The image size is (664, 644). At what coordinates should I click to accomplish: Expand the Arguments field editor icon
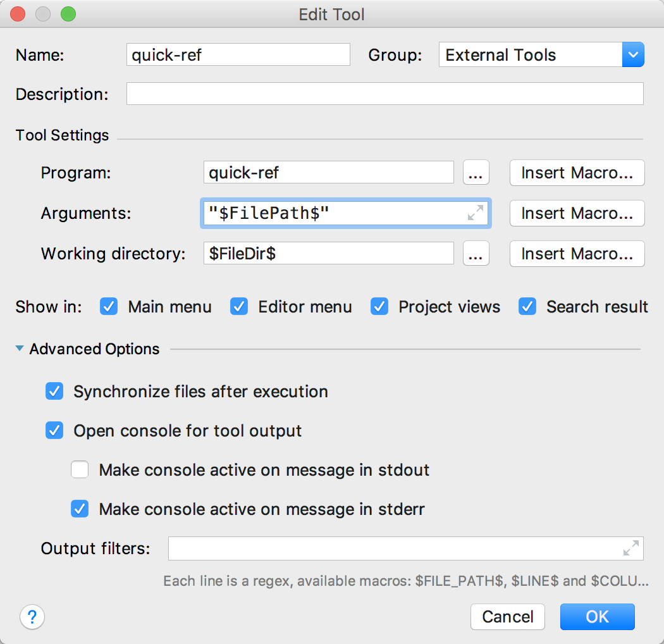(475, 213)
